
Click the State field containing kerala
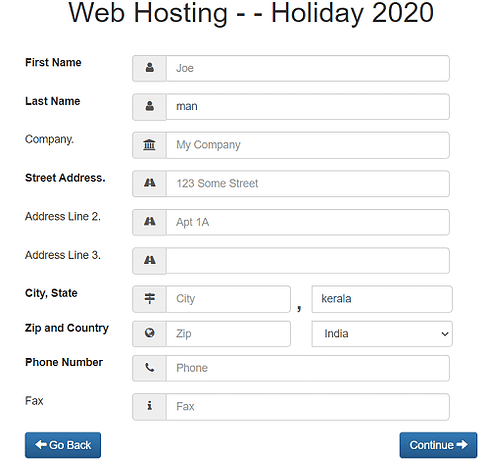coord(382,299)
